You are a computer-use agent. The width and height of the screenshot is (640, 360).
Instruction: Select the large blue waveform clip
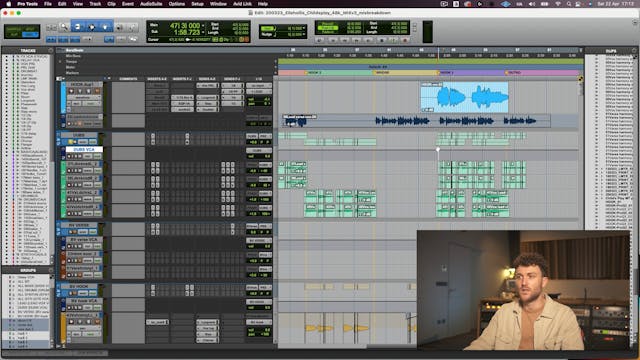464,97
